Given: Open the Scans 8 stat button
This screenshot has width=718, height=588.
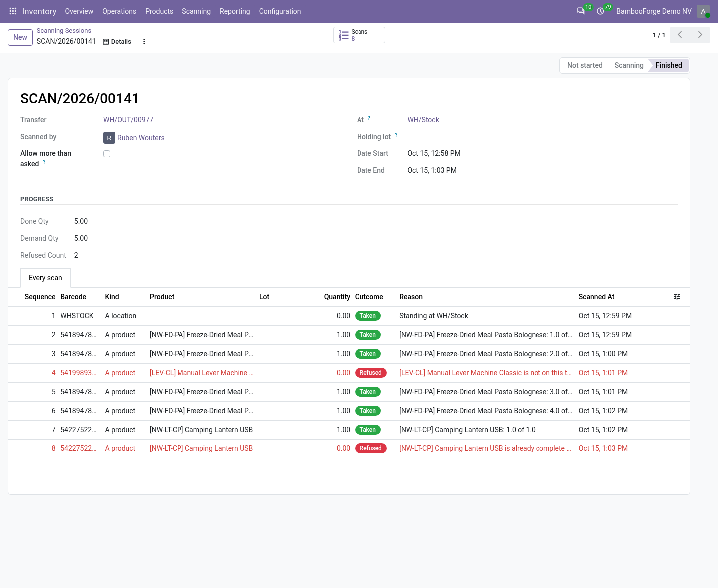Looking at the screenshot, I should coord(359,35).
